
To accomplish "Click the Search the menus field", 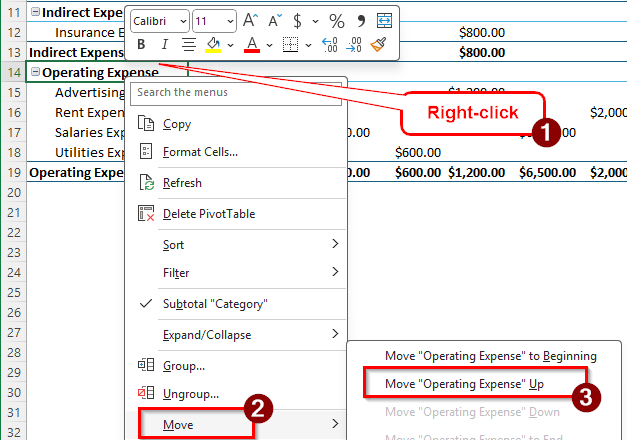I will (236, 93).
